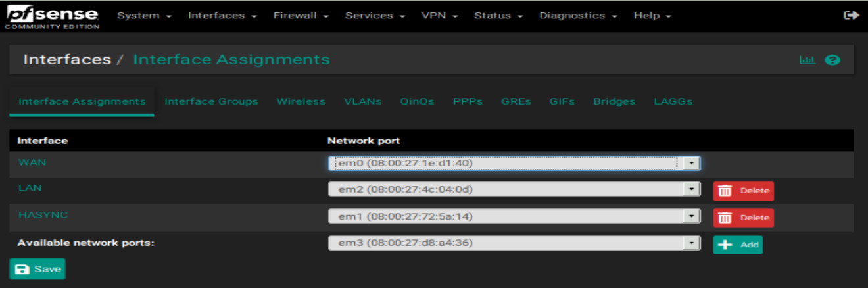Open the LAN network port dropdown

514,189
